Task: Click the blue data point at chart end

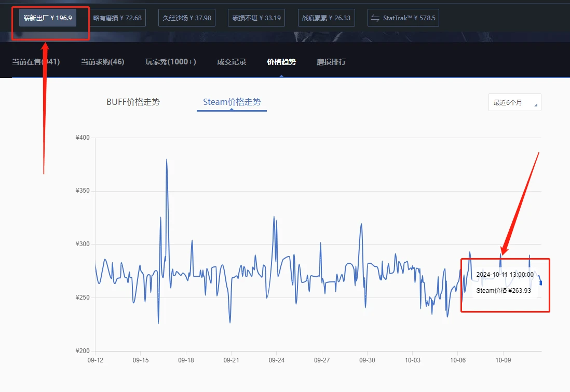Action: pos(540,283)
